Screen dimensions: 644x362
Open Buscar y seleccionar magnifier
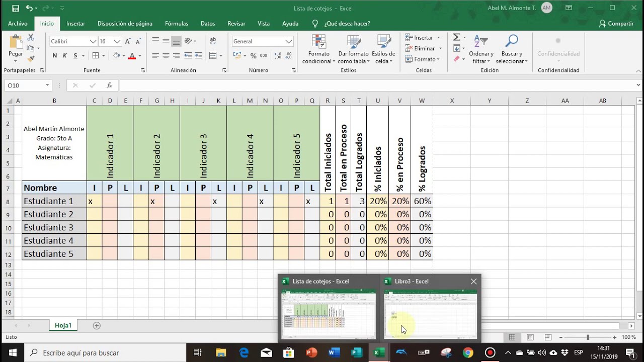(512, 49)
